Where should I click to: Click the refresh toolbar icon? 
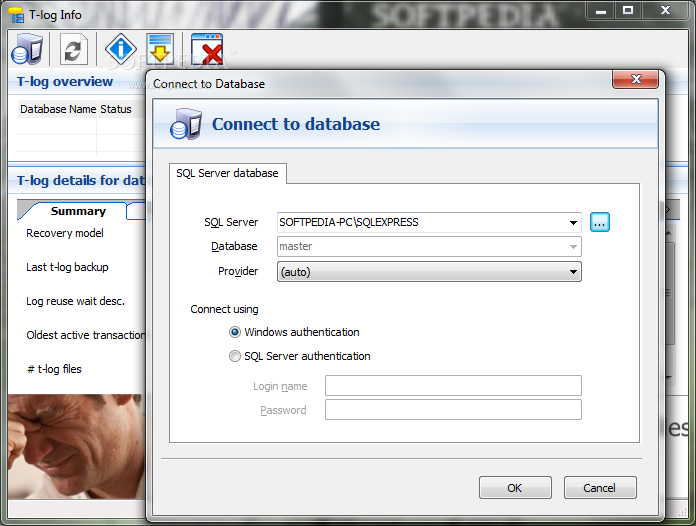coord(73,50)
